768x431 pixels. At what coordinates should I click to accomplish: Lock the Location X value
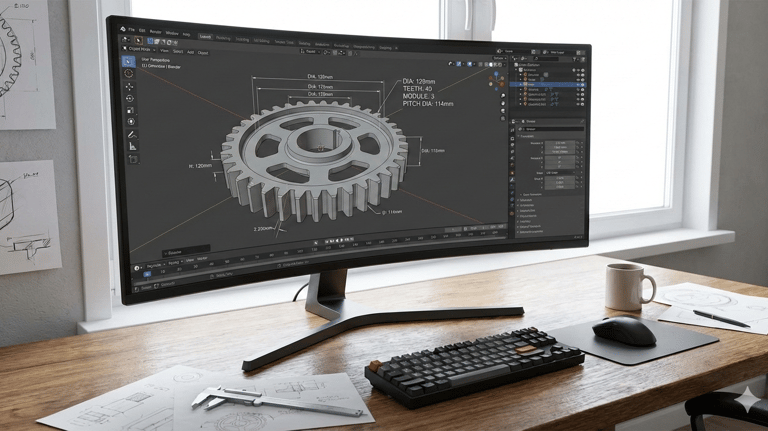pyautogui.click(x=577, y=143)
